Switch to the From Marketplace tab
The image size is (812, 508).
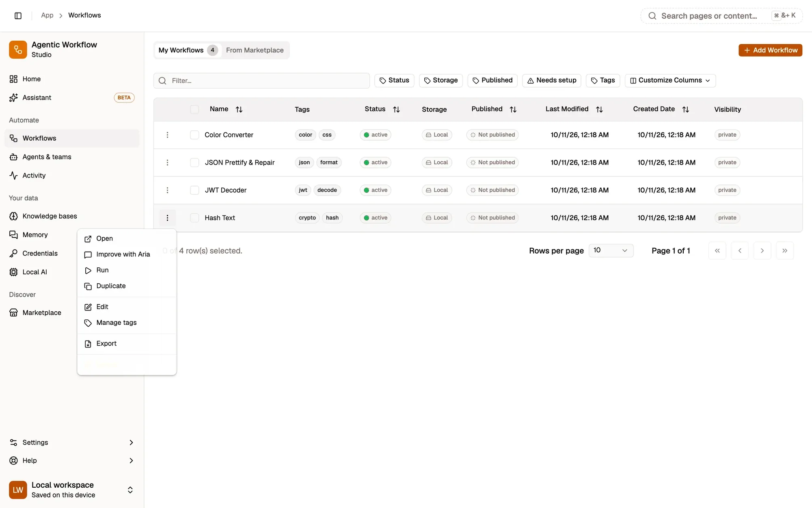(x=255, y=50)
